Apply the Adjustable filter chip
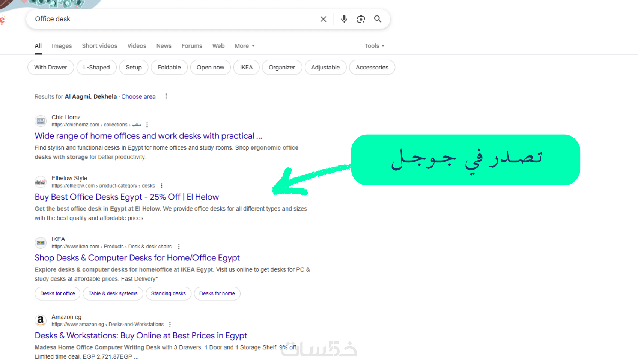This screenshot has height=364, width=638. point(325,68)
